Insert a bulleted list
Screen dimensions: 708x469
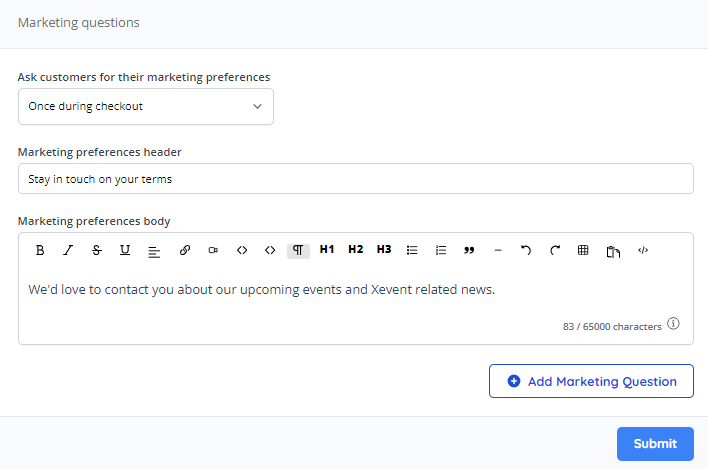[x=412, y=250]
